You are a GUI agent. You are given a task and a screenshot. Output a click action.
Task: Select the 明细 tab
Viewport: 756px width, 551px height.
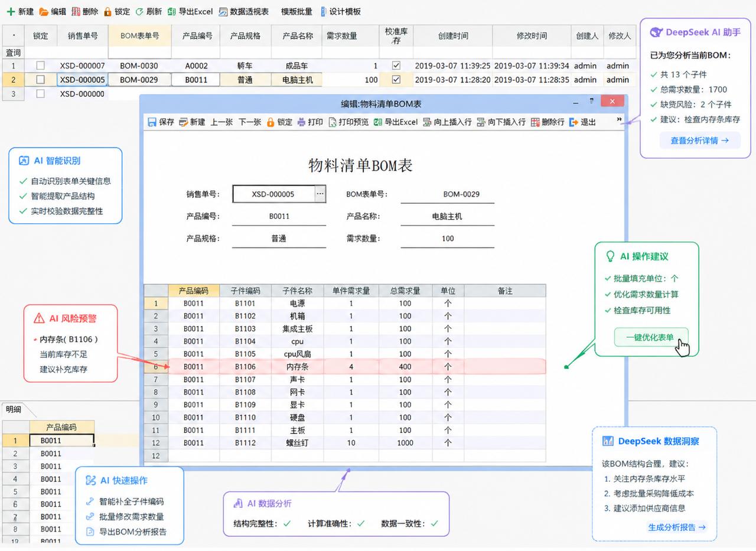pyautogui.click(x=14, y=409)
